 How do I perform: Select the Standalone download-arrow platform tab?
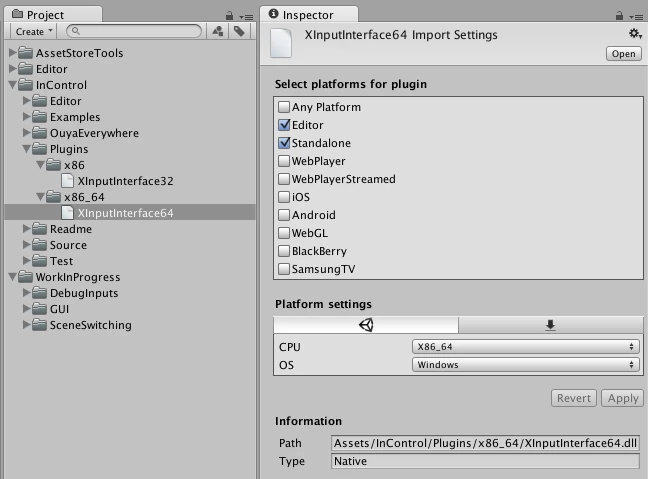pos(550,325)
